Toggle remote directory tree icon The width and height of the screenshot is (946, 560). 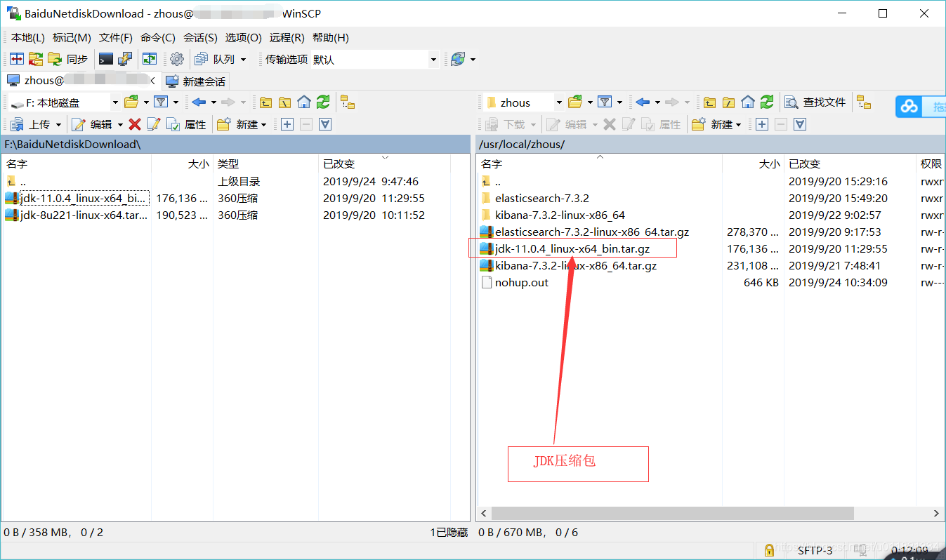tap(864, 102)
